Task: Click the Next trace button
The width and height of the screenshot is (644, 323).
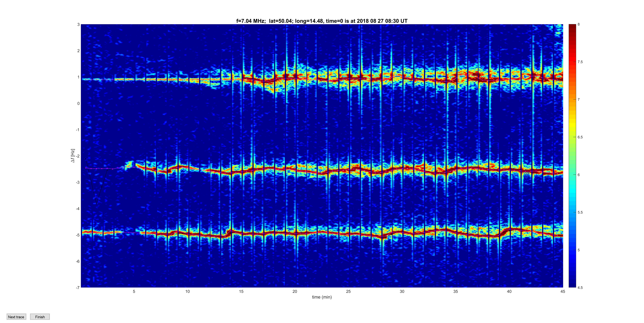Action: [x=16, y=317]
